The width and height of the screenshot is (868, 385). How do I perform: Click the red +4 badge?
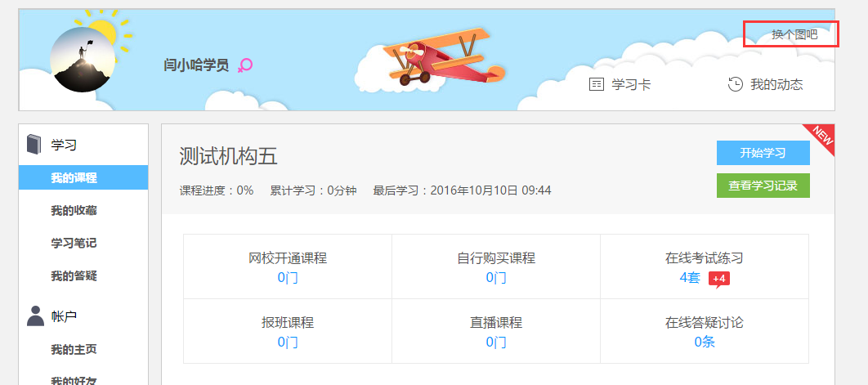coord(718,279)
